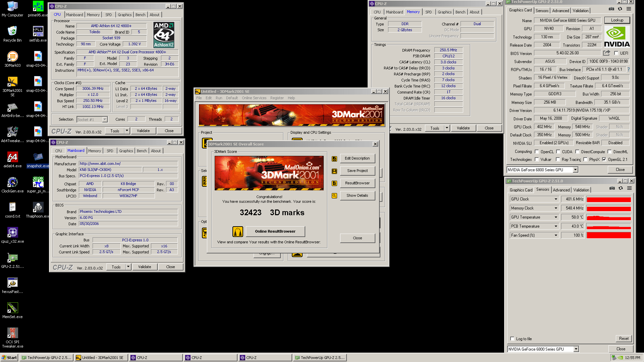The width and height of the screenshot is (644, 362).
Task: Toggle the DirectML checkbox
Action: pos(610,152)
